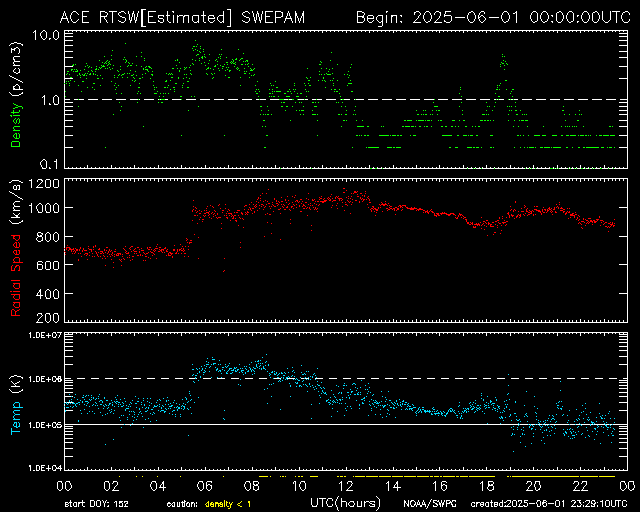Screen dimensions: 640x512
Task: Select the red "Radial Speed (km/s)" axis label
Action: point(16,248)
